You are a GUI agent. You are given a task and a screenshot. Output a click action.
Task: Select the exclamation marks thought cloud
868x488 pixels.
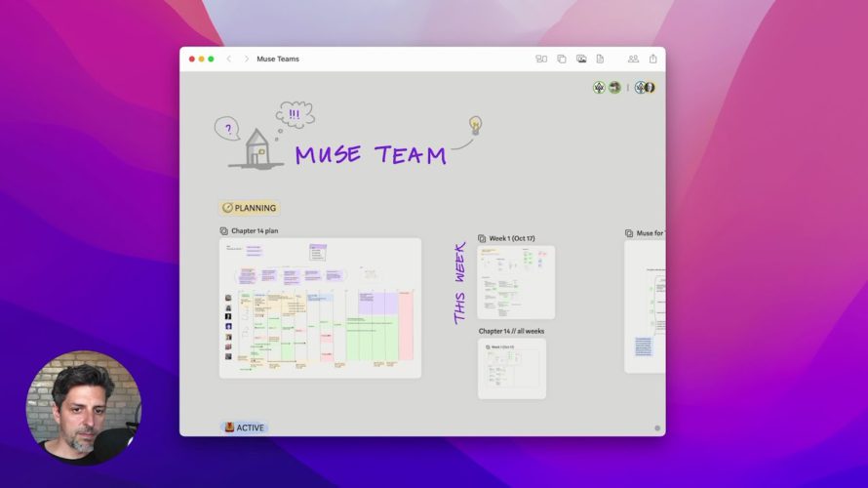pos(296,115)
